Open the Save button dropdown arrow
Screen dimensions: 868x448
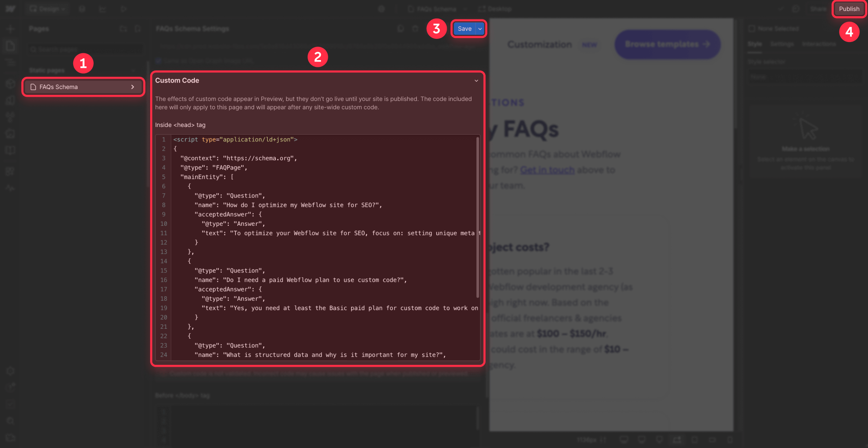(x=480, y=28)
